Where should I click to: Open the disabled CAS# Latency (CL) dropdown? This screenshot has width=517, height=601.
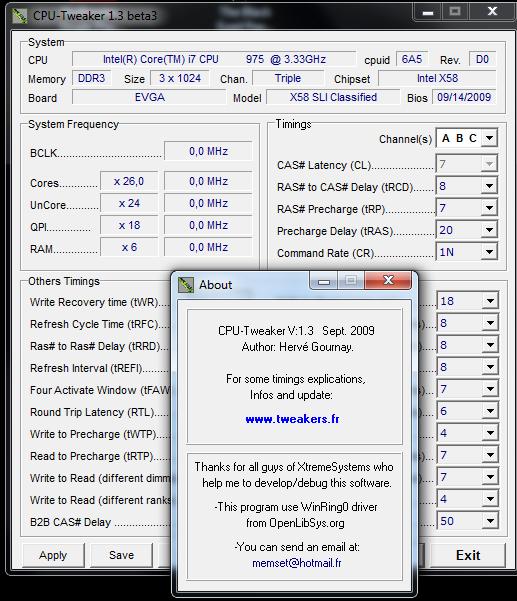click(x=489, y=164)
